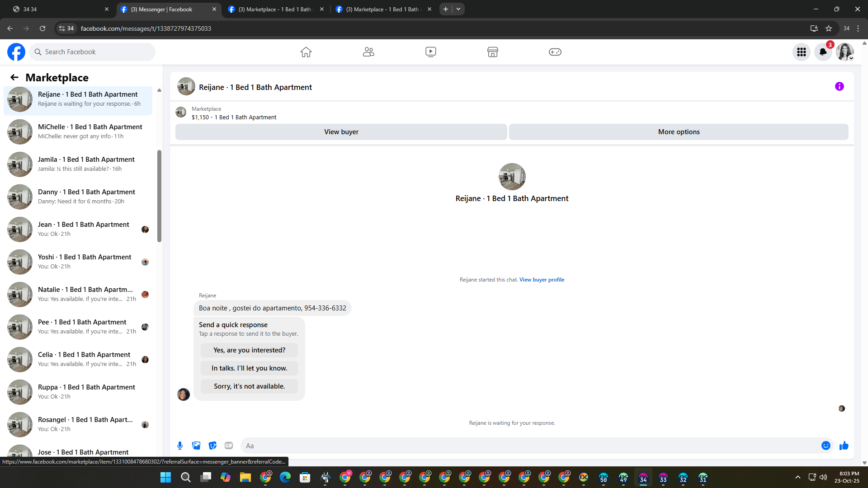Click the More options button
The width and height of the screenshot is (868, 488).
point(678,132)
